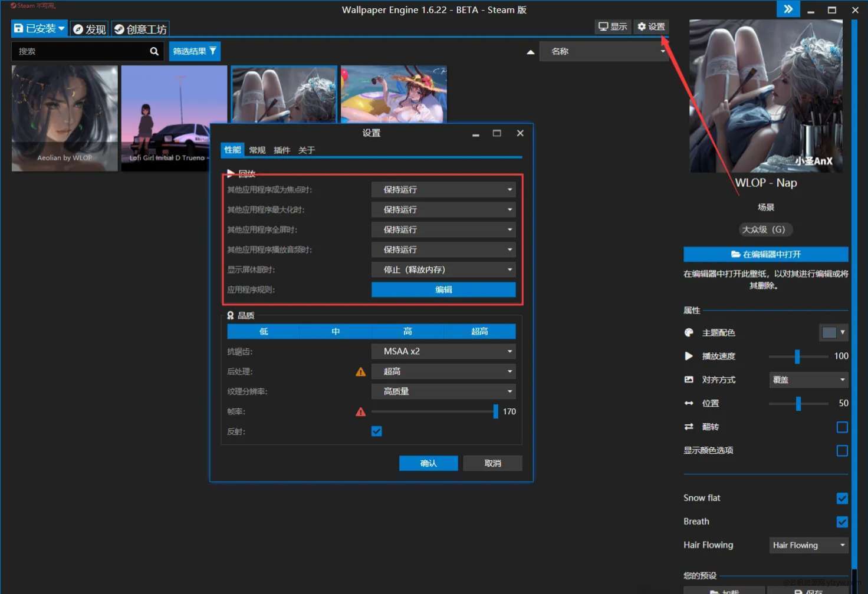Toggle the 反射 reflection checkbox
Viewport: 868px width, 594px height.
pyautogui.click(x=377, y=431)
